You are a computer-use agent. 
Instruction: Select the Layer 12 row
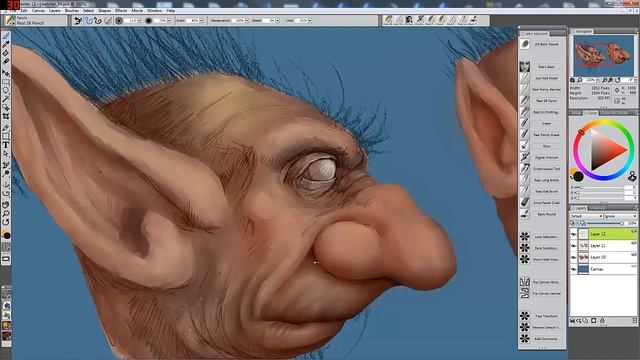click(x=604, y=234)
